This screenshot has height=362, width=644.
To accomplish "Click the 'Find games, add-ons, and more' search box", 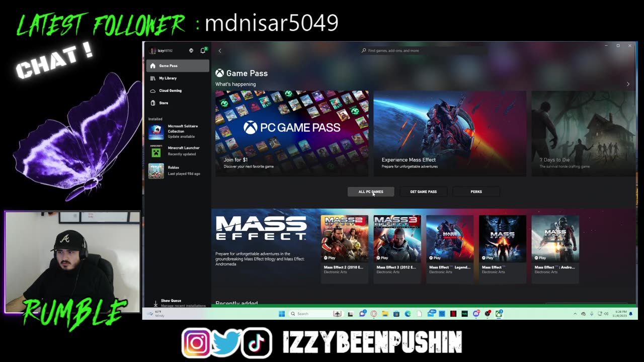I will pos(424,51).
